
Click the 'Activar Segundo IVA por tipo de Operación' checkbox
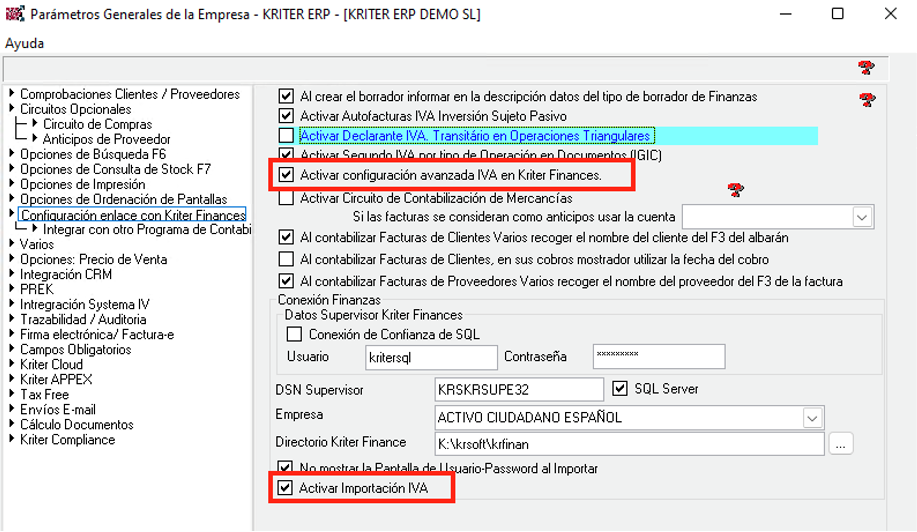click(x=286, y=155)
